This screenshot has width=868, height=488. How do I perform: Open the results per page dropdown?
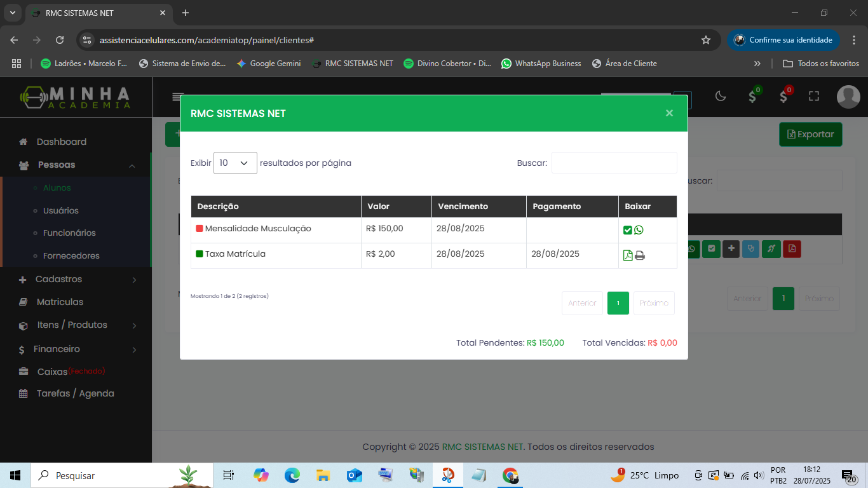tap(235, 163)
